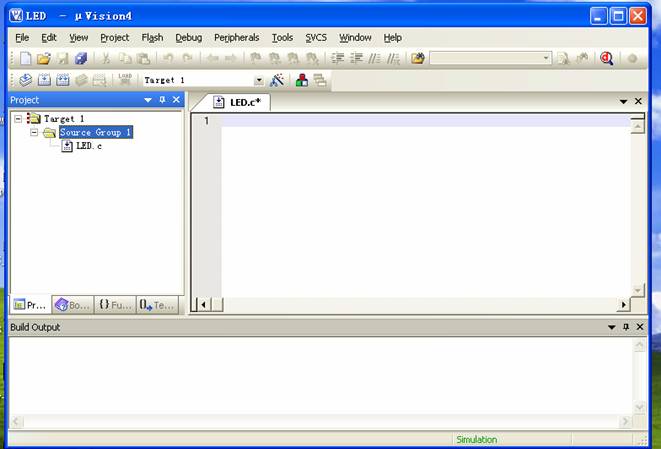Screen dimensions: 661x449
Task: Click the New file icon
Action: point(25,59)
